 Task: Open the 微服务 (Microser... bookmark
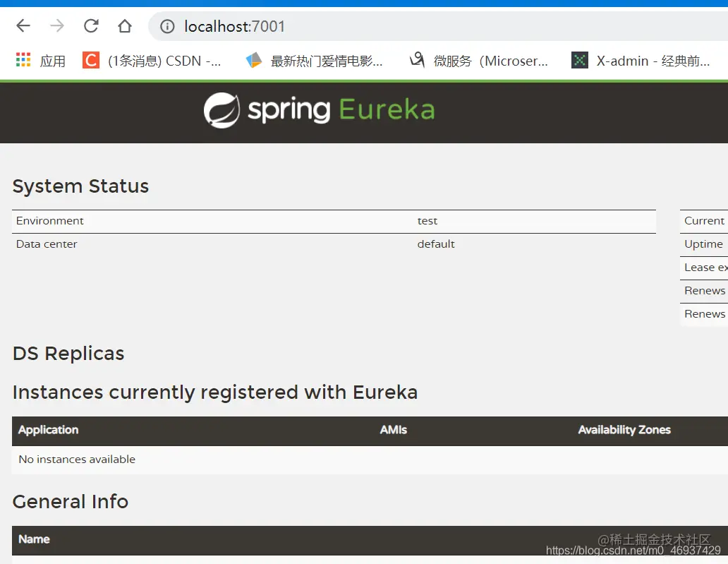coord(491,61)
